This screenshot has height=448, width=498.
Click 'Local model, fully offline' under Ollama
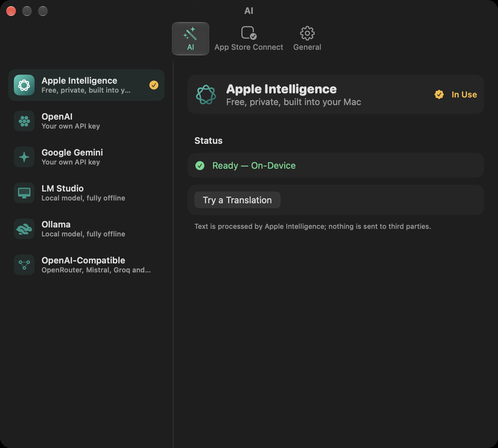coord(83,234)
